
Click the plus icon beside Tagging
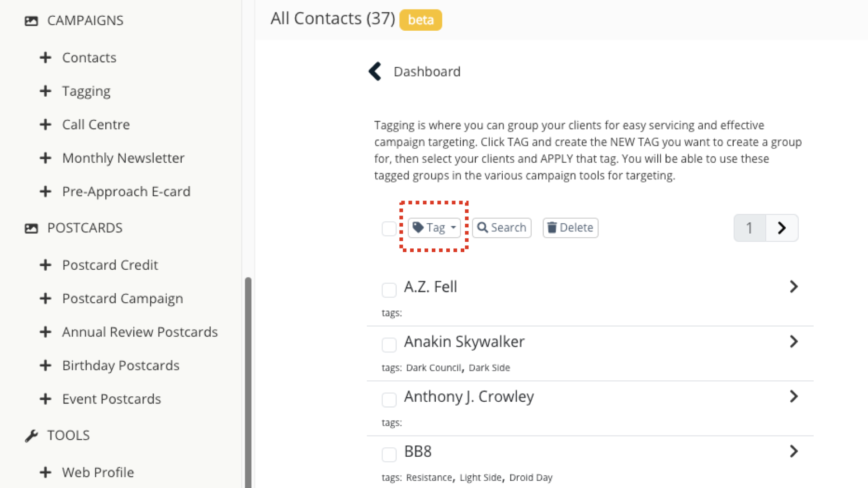pos(45,91)
